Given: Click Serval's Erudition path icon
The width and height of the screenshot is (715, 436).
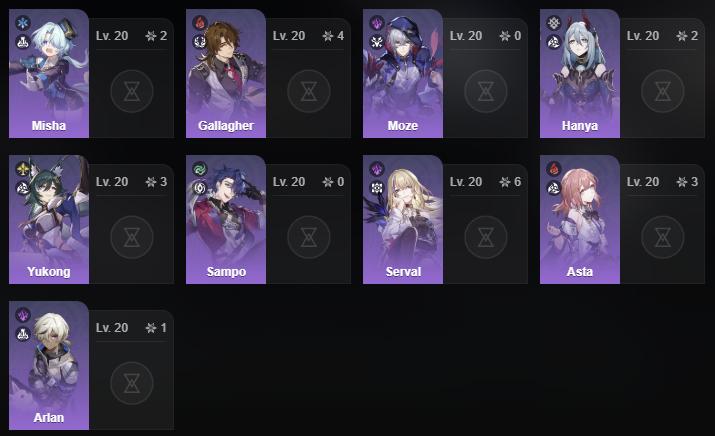Looking at the screenshot, I should coord(377,188).
